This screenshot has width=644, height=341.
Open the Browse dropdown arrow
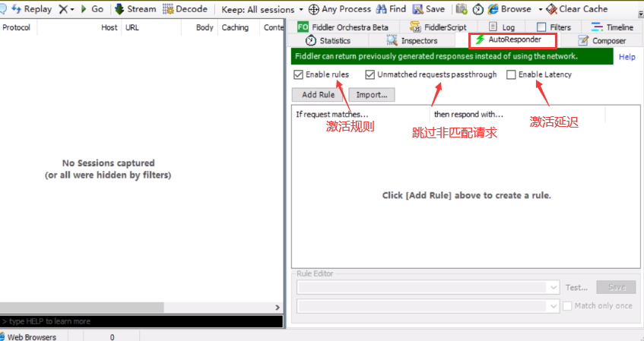pos(541,9)
